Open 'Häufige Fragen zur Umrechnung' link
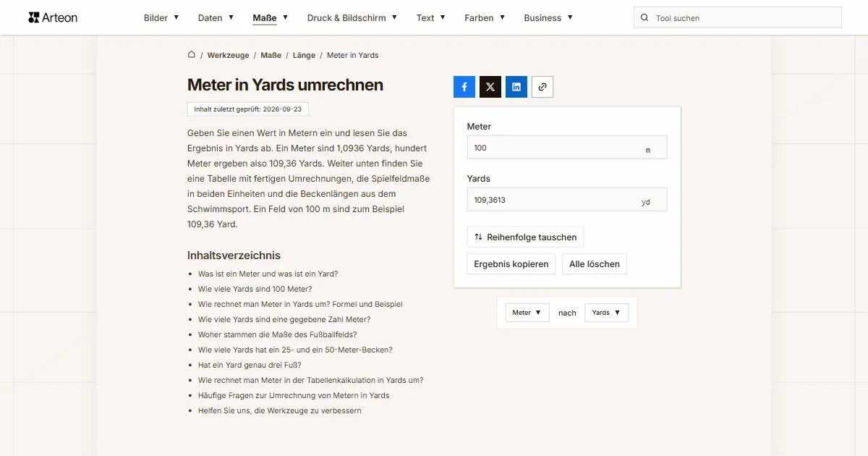The image size is (868, 456). (294, 395)
